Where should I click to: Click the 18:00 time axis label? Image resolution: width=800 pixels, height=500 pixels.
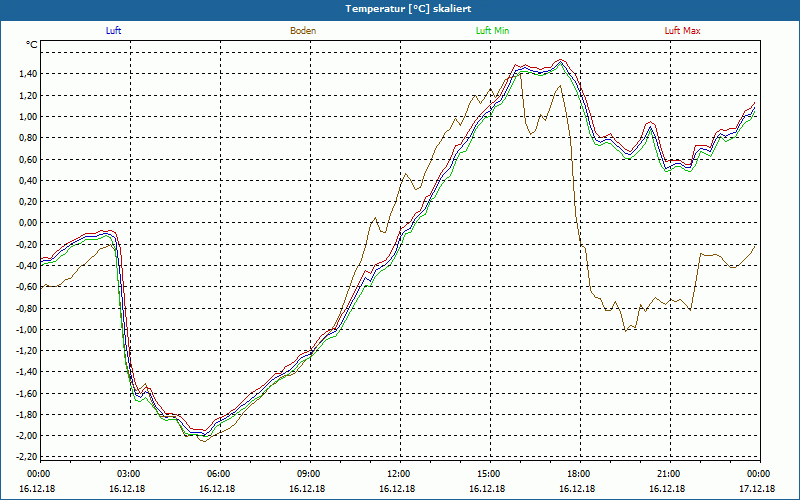pyautogui.click(x=577, y=474)
